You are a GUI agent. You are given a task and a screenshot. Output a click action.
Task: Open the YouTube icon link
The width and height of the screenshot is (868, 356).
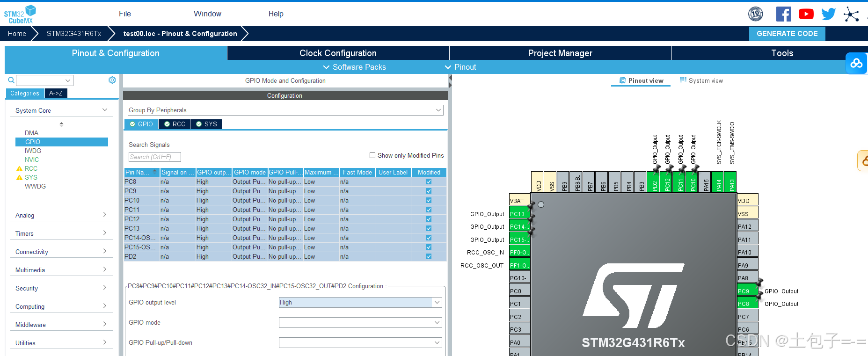coord(806,14)
